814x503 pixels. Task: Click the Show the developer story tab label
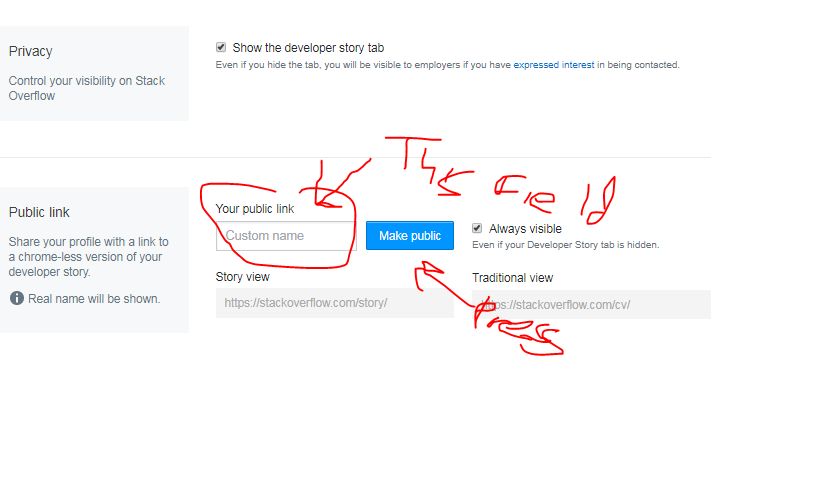coord(308,48)
